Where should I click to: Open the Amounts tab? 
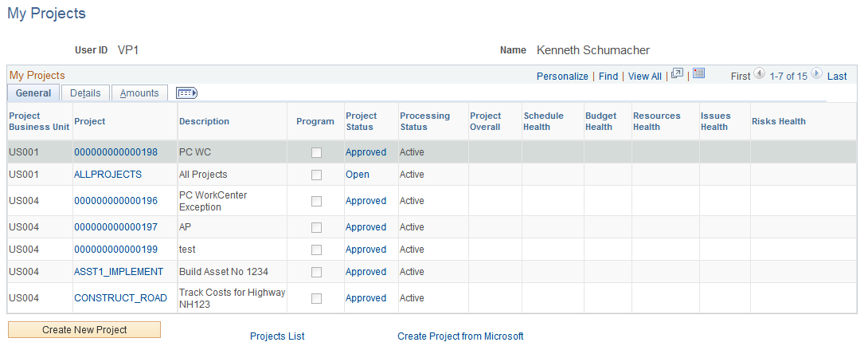click(x=139, y=93)
